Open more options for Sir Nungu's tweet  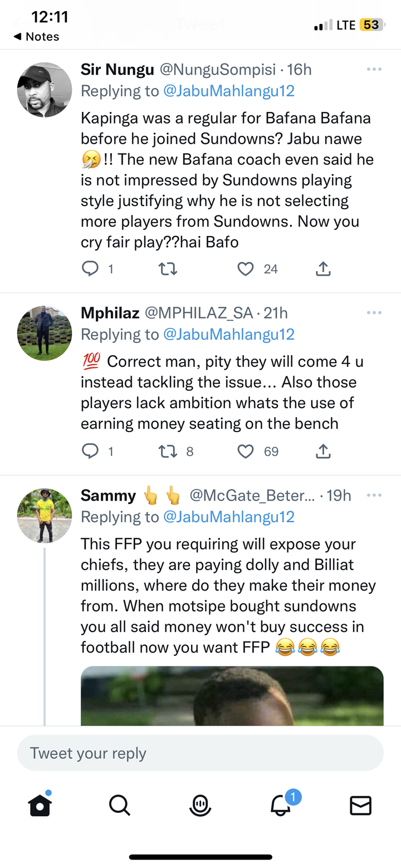tap(374, 70)
